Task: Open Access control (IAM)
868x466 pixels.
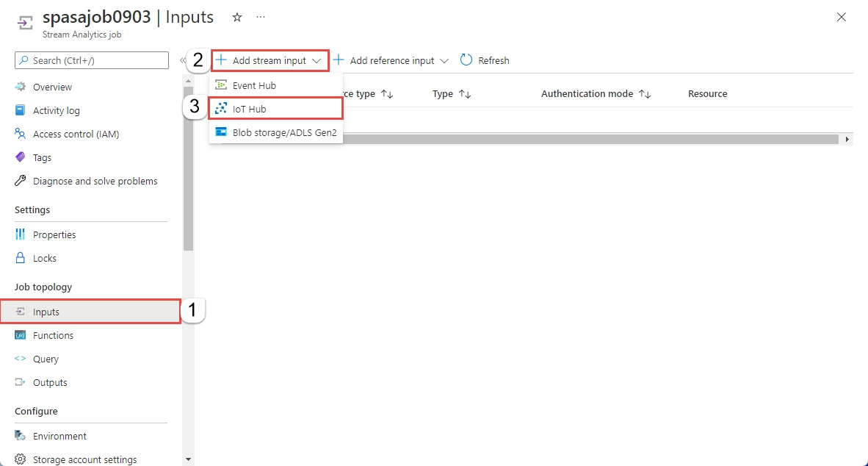Action: coord(75,134)
